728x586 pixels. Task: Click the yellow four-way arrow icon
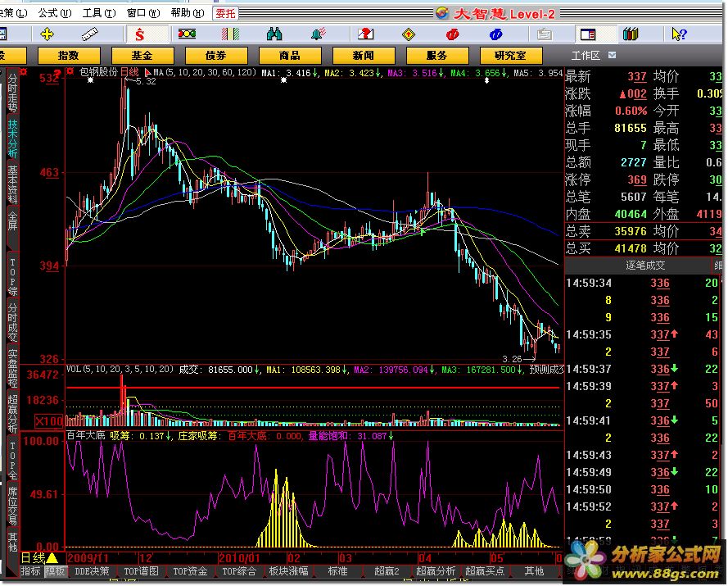[x=47, y=34]
